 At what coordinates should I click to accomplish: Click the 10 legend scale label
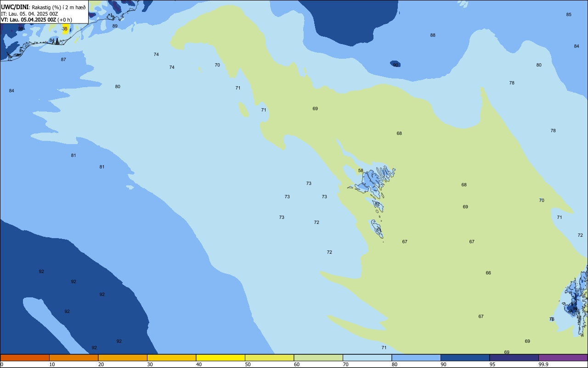[x=52, y=364]
